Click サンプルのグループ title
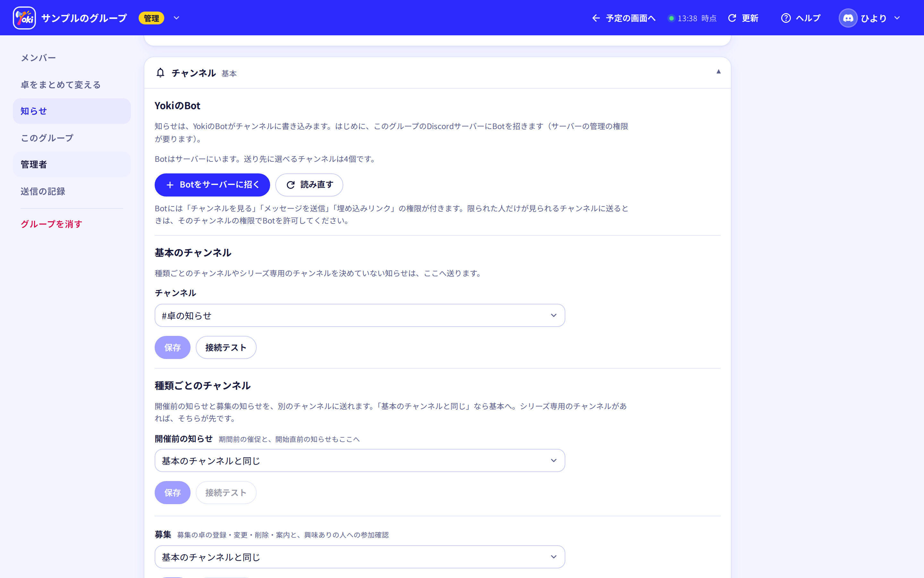 click(84, 18)
